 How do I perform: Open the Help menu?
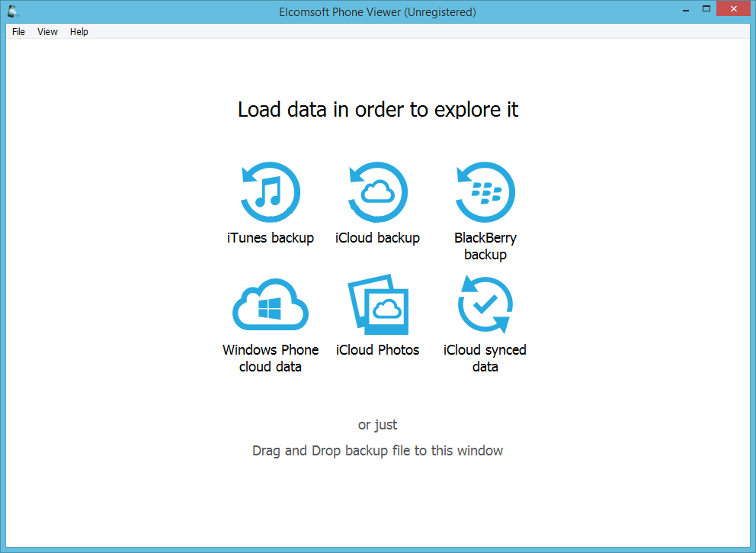coord(78,31)
